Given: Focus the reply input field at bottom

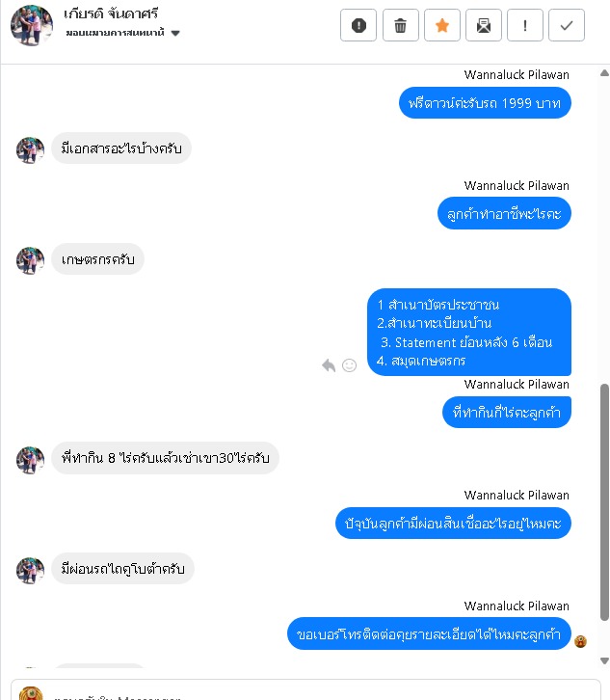Looking at the screenshot, I should coord(305,690).
